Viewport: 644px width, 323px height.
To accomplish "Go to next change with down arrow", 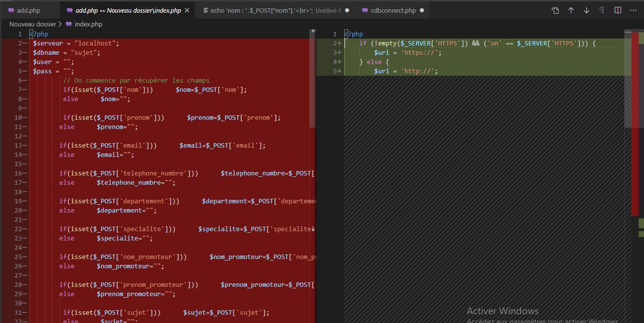I will (x=586, y=10).
